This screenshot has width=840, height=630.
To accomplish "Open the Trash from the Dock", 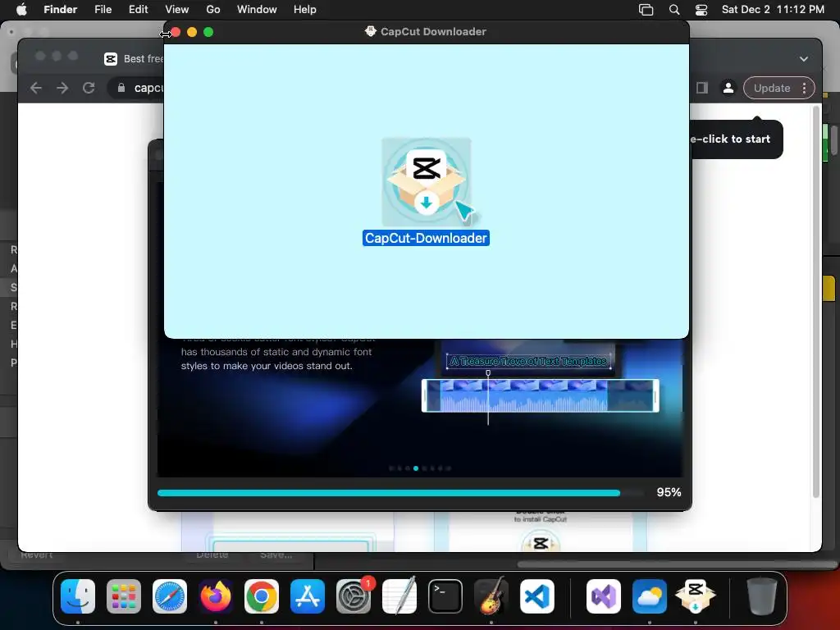I will click(x=762, y=596).
